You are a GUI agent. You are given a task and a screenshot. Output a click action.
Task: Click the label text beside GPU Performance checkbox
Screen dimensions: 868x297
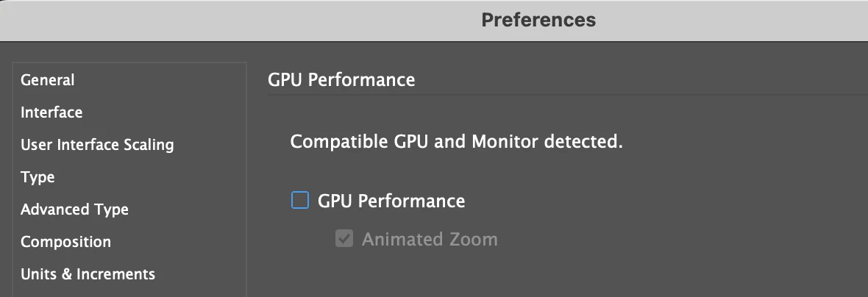pos(391,201)
